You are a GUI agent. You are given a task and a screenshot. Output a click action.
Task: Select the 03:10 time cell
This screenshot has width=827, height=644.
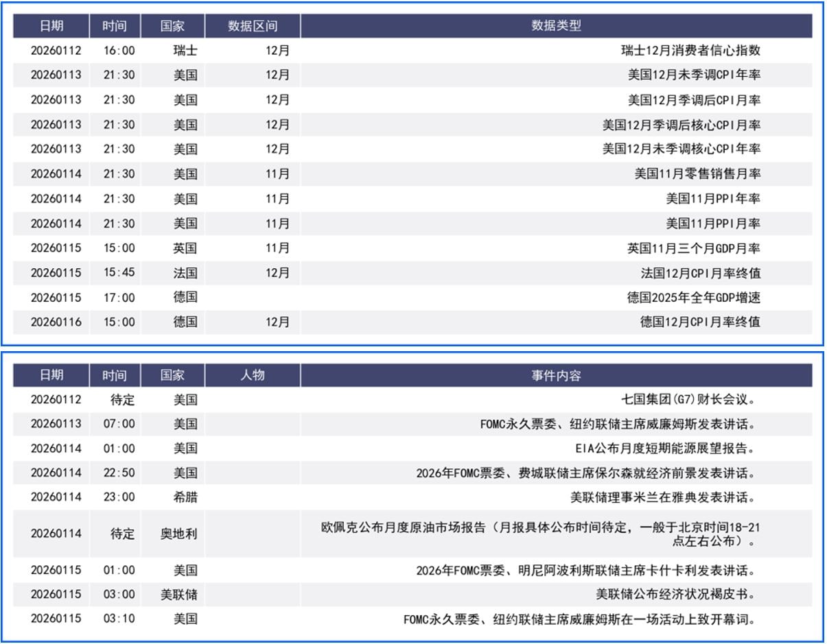pos(119,619)
